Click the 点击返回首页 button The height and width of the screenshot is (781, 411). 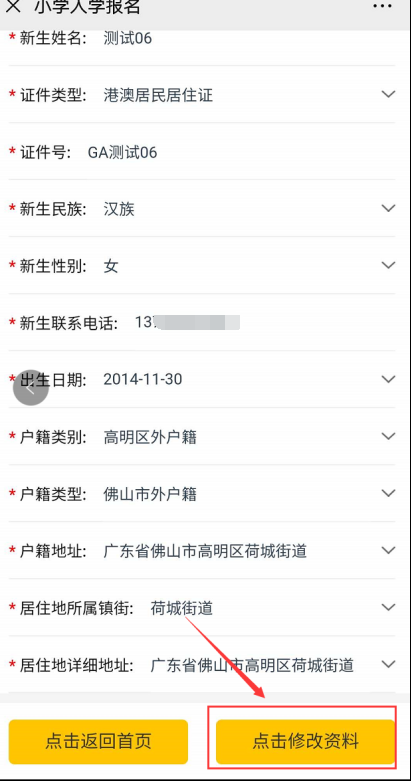(x=98, y=741)
